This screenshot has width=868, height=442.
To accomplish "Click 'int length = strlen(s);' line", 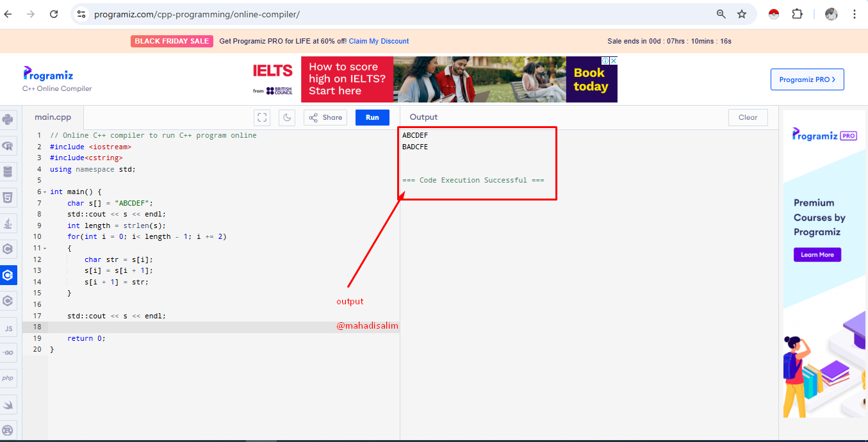I will (x=117, y=225).
